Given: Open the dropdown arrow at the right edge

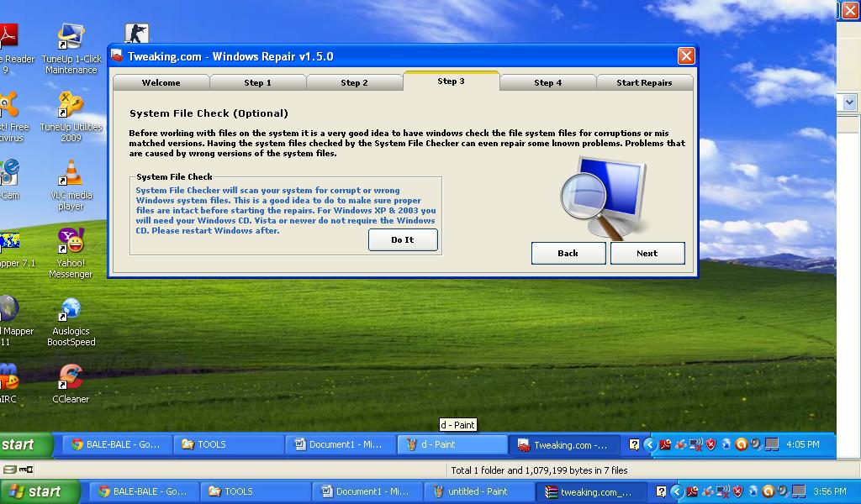Looking at the screenshot, I should tap(849, 102).
